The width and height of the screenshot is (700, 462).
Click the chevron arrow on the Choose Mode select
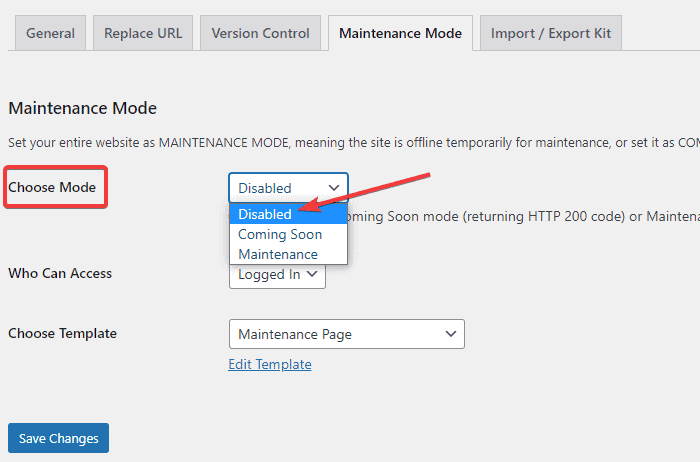(x=333, y=188)
